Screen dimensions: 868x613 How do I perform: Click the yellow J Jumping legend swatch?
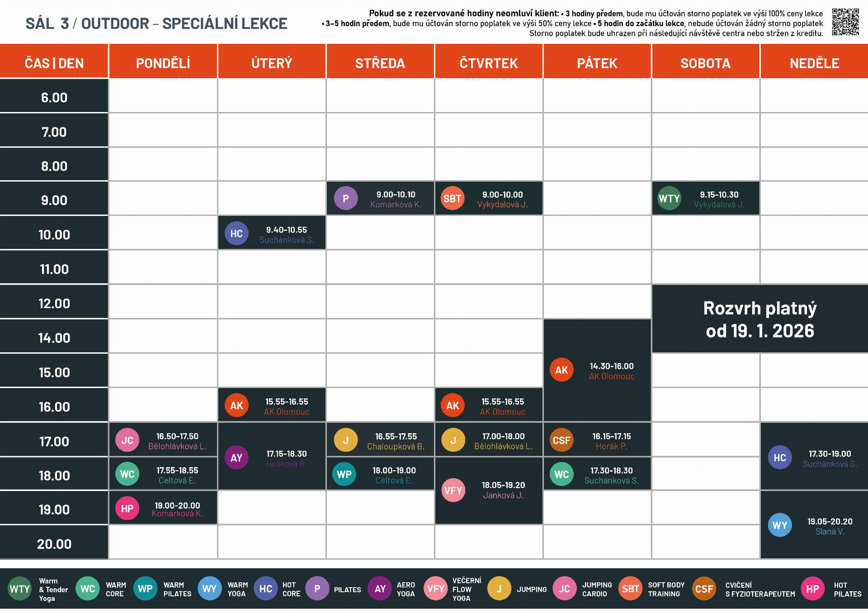[499, 589]
